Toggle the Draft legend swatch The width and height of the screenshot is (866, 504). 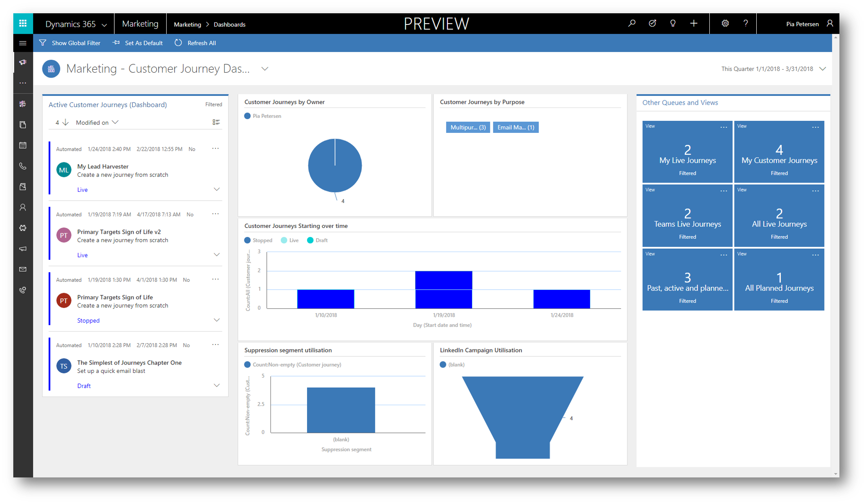pyautogui.click(x=310, y=240)
